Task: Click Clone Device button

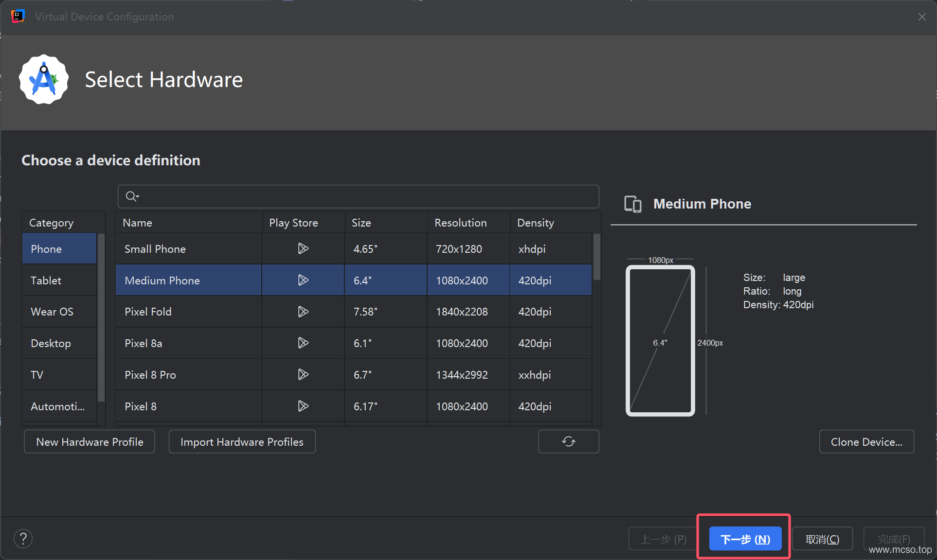Action: pyautogui.click(x=866, y=441)
